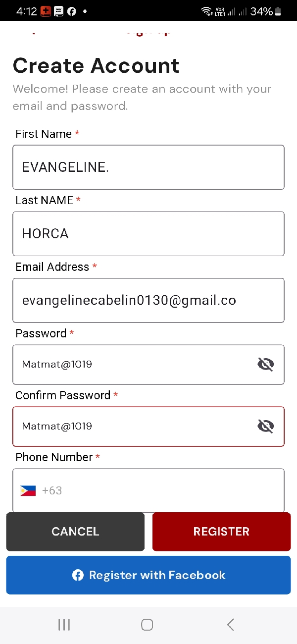
Task: Tap the Wi-Fi signal icon
Action: click(206, 11)
